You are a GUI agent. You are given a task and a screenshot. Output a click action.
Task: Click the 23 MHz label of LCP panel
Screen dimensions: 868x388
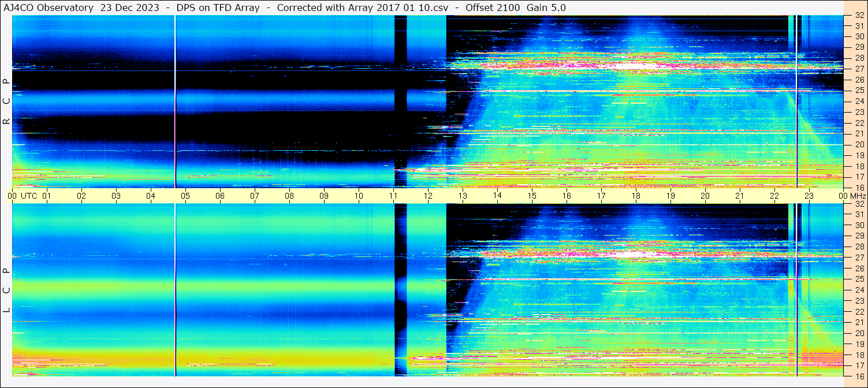(x=859, y=301)
